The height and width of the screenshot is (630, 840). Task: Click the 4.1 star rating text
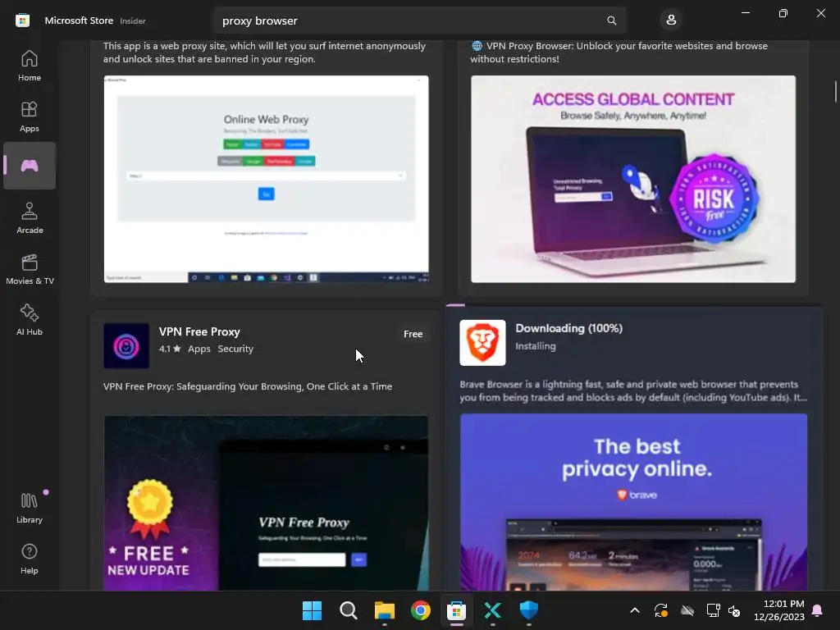(x=170, y=349)
